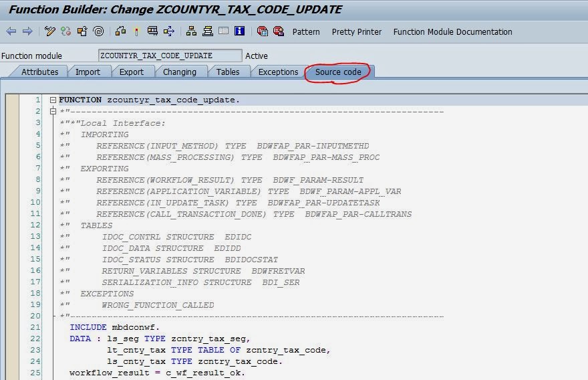The image size is (588, 380).
Task: Click 'RETURN_VARIABLES STRUCTURE BDWFRETVAR' comment line
Action: (x=203, y=271)
